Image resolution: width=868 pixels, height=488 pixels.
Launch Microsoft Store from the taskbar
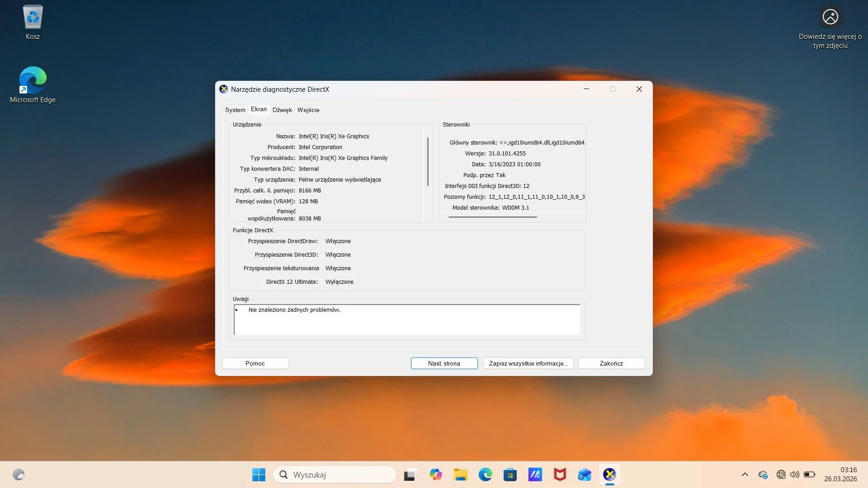pos(510,474)
